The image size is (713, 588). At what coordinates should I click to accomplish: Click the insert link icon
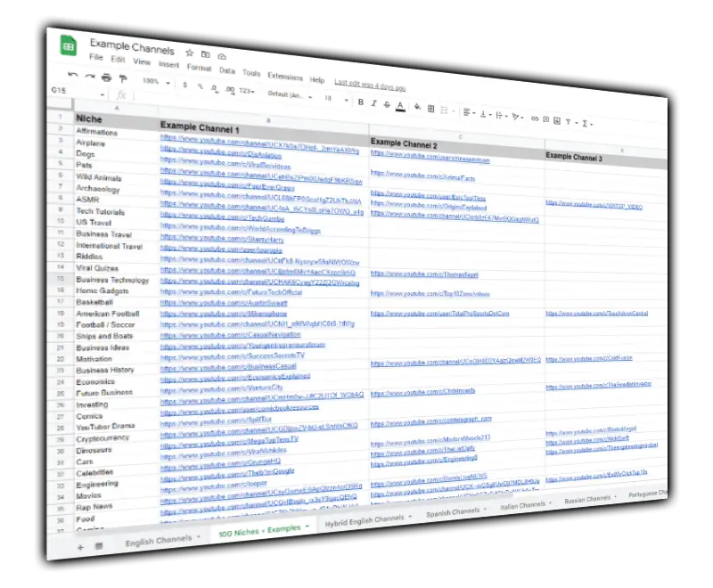tap(535, 118)
